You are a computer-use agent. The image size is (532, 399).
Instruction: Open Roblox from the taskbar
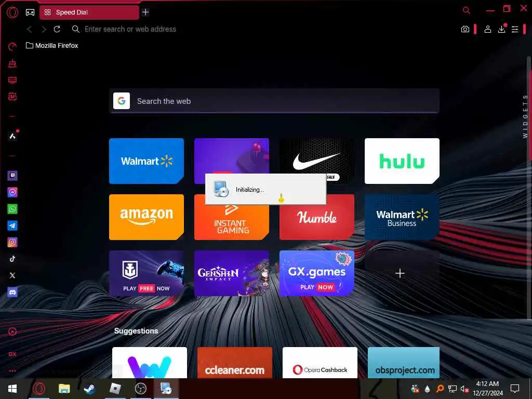[115, 389]
